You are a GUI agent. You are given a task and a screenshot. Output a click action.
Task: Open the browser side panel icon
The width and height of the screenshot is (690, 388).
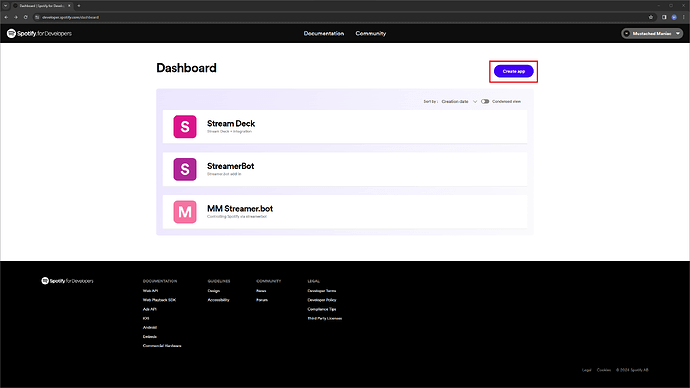664,17
